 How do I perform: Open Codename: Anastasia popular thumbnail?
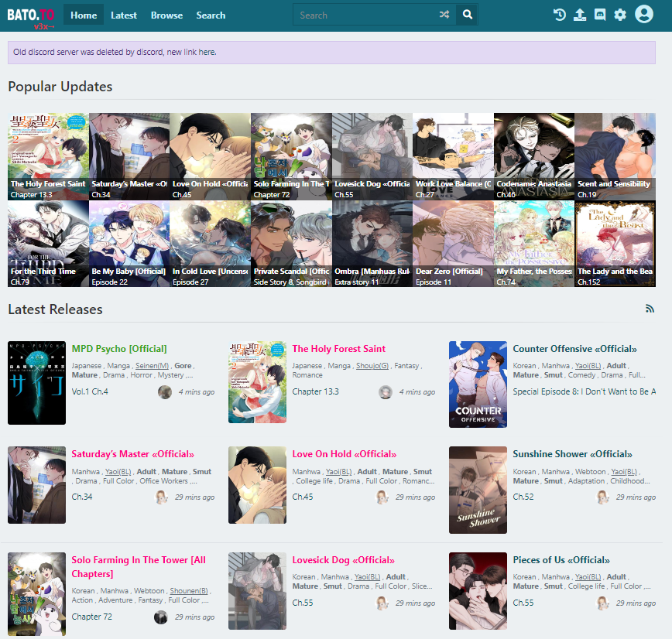coord(534,156)
